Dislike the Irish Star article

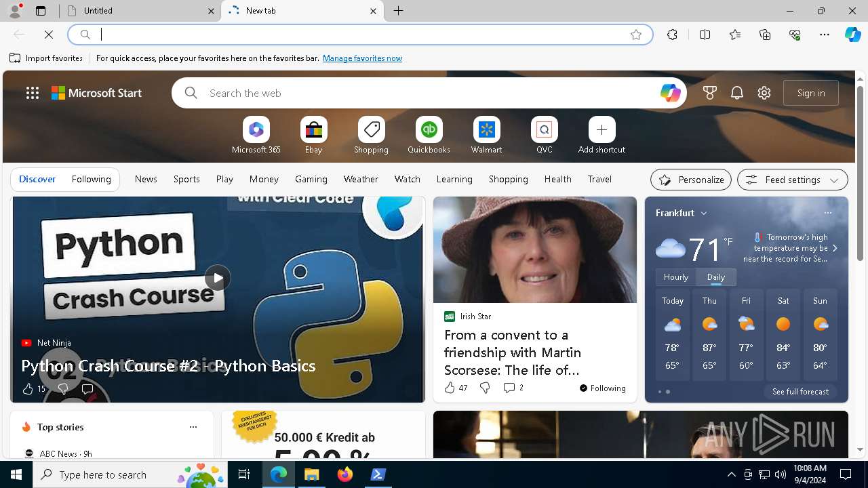(485, 388)
